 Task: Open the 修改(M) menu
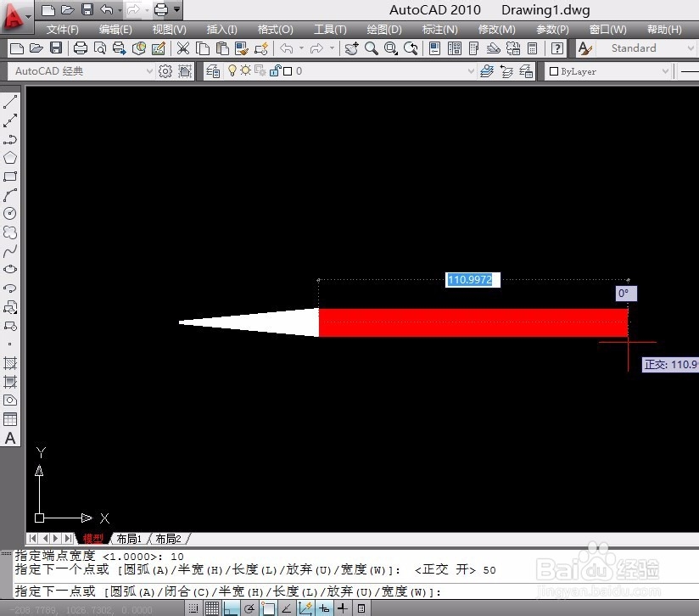(496, 30)
